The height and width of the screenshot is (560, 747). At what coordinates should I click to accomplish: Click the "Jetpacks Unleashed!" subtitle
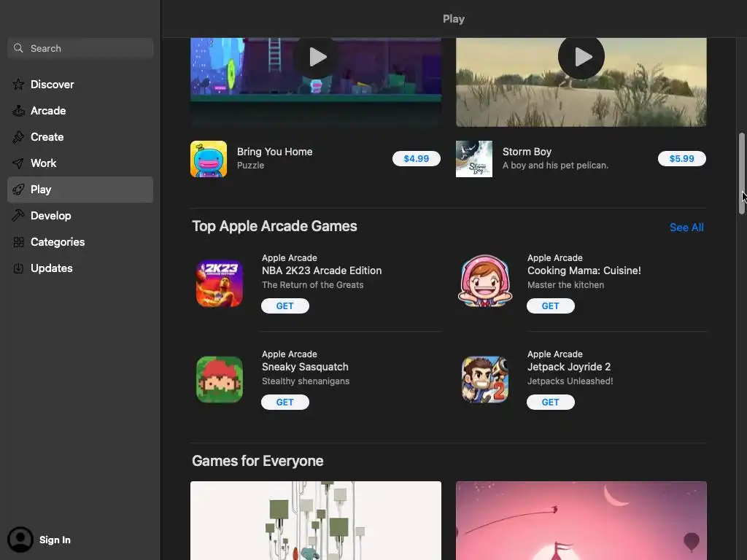pyautogui.click(x=570, y=381)
